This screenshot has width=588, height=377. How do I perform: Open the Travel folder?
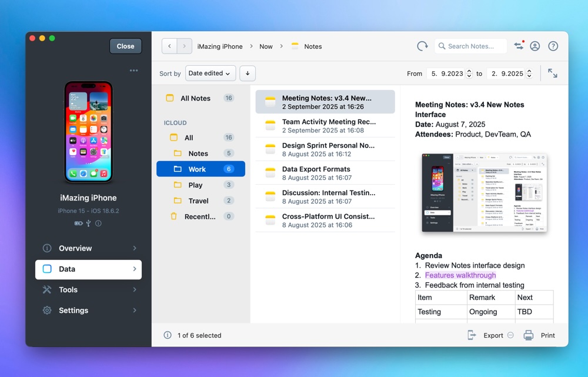201,201
